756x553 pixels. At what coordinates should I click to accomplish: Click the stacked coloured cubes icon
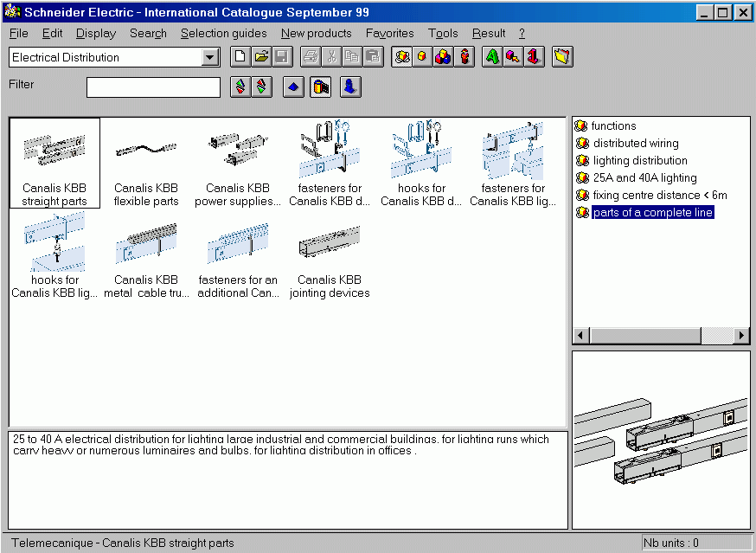click(443, 57)
